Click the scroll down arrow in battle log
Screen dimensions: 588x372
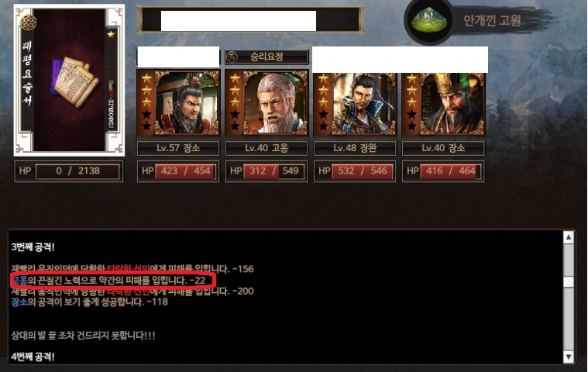coord(569,357)
